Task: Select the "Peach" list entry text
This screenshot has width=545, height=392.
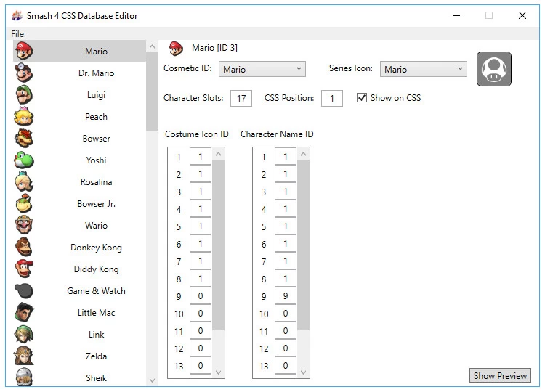Action: (96, 117)
